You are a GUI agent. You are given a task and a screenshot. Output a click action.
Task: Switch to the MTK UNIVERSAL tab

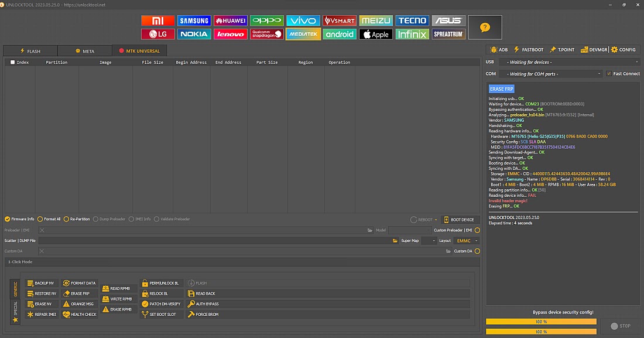click(x=139, y=50)
